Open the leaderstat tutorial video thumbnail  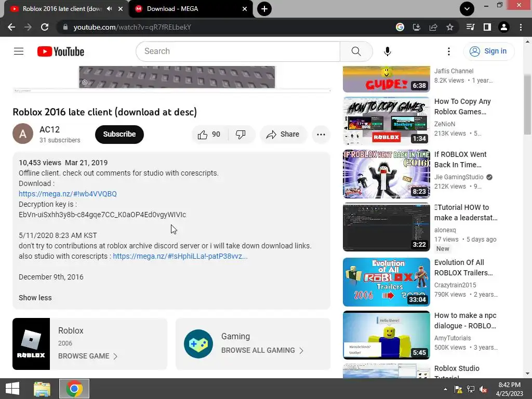[x=386, y=227]
